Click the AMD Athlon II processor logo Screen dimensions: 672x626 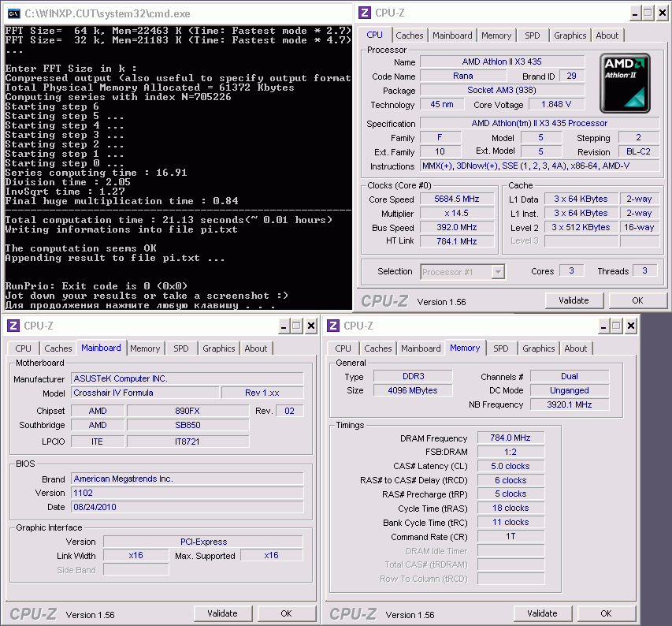pos(625,84)
